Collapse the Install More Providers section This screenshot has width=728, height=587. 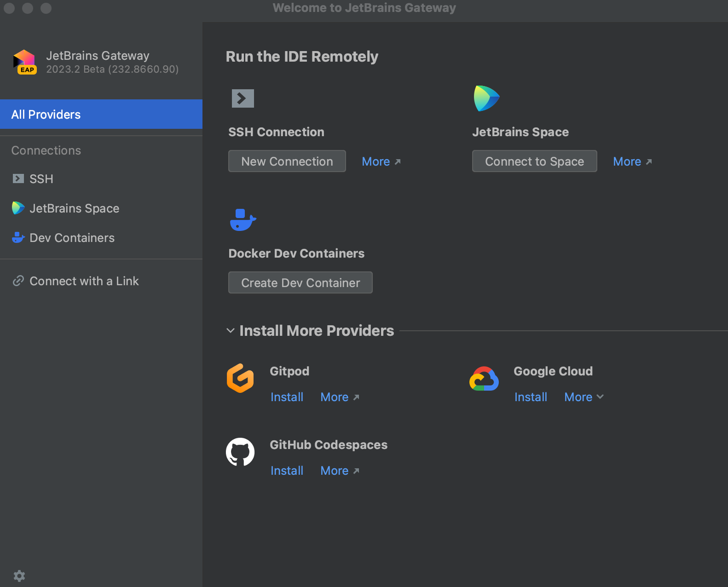coord(231,331)
